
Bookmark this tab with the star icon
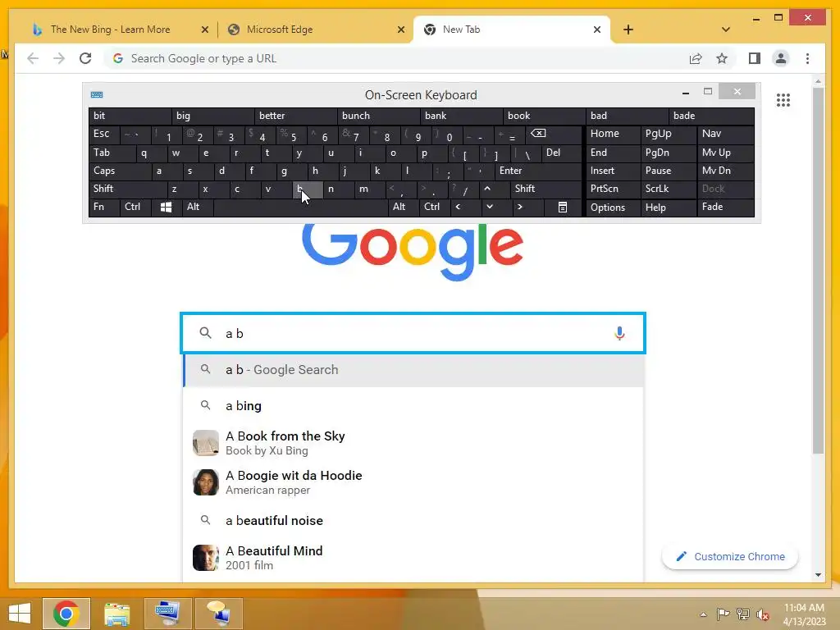pos(722,58)
